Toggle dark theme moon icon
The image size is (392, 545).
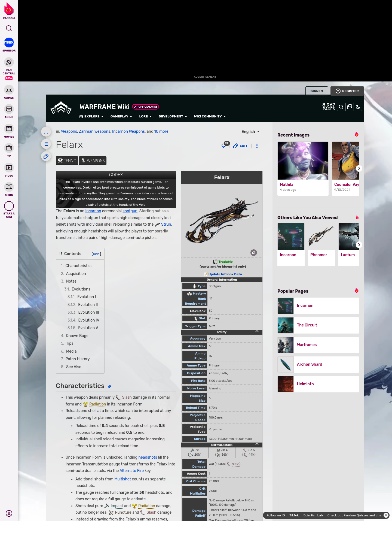point(358,107)
